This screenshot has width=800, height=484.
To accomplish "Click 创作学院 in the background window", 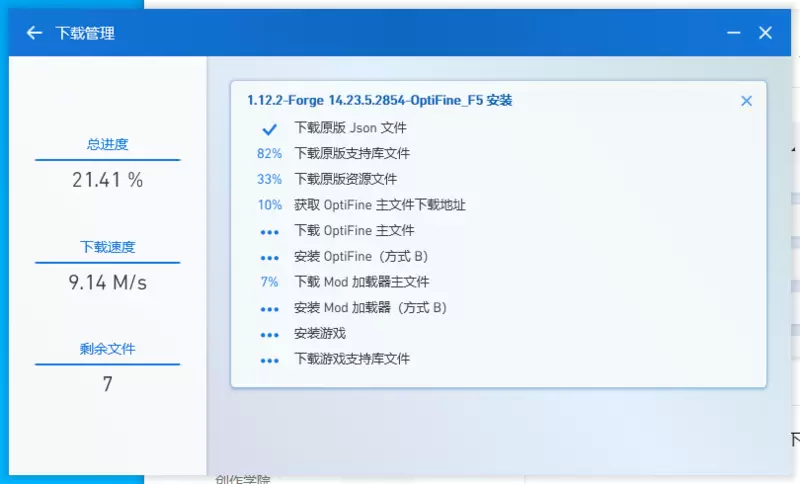I will click(x=243, y=479).
